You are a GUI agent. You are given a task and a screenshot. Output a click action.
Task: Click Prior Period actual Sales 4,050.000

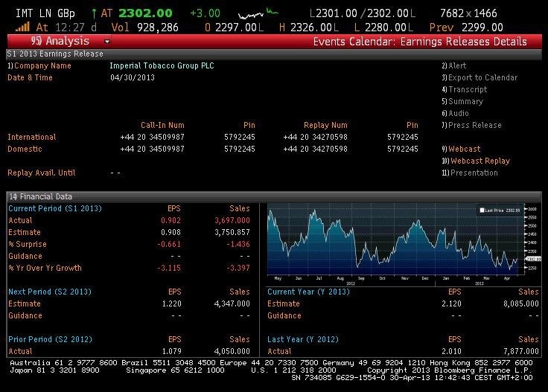232,351
